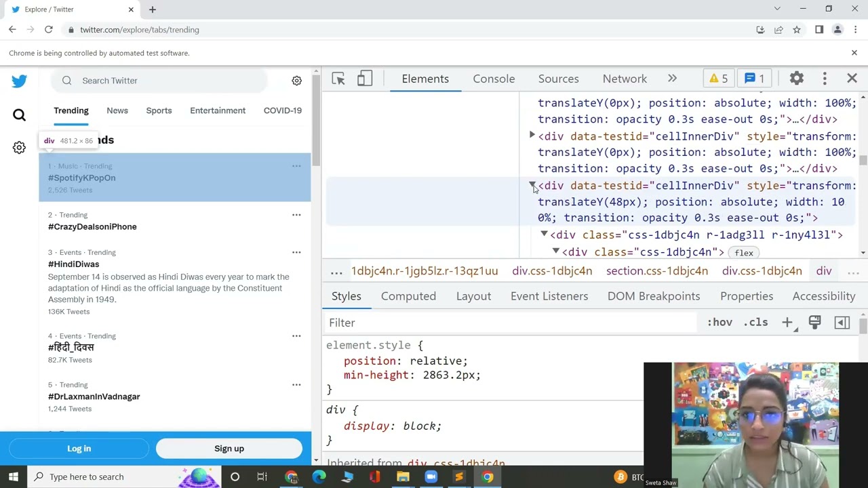
Task: Open the Accessibility pane tab
Action: 824,296
